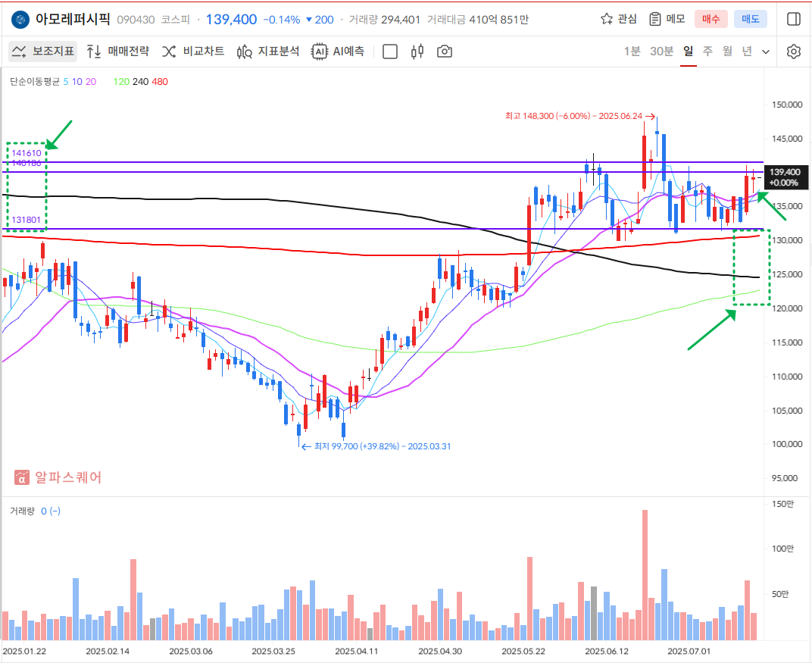The image size is (812, 663).
Task: Click the 거래대금 410억 851만 value
Action: [x=477, y=20]
